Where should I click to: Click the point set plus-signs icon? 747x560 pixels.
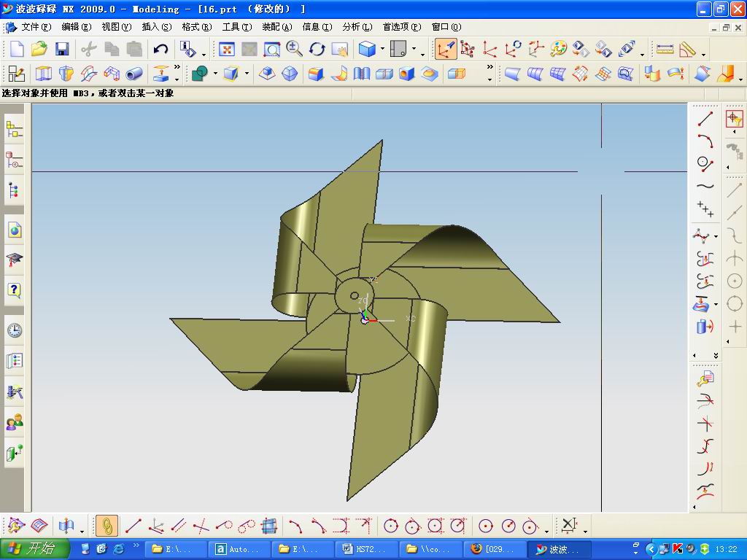pos(705,209)
